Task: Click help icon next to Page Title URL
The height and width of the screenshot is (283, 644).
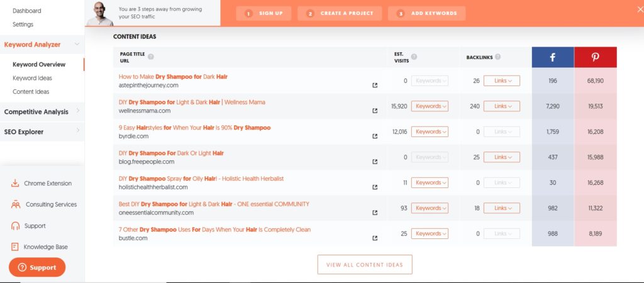Action: pos(150,55)
